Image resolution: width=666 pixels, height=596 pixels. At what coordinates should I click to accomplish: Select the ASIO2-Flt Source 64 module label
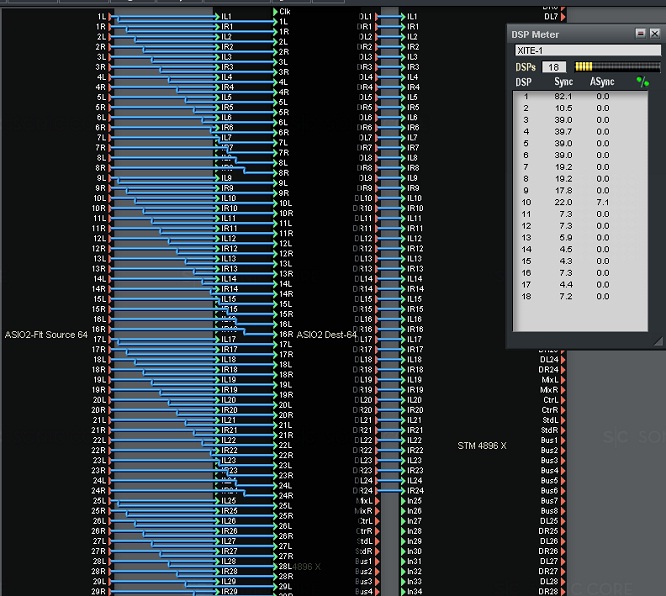(46, 335)
